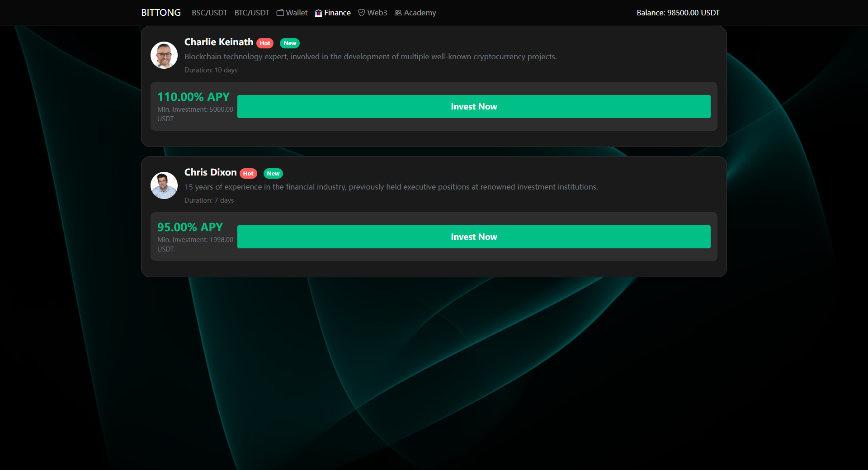Viewport: 868px width, 470px height.
Task: Click the Academy people icon
Action: [x=398, y=13]
